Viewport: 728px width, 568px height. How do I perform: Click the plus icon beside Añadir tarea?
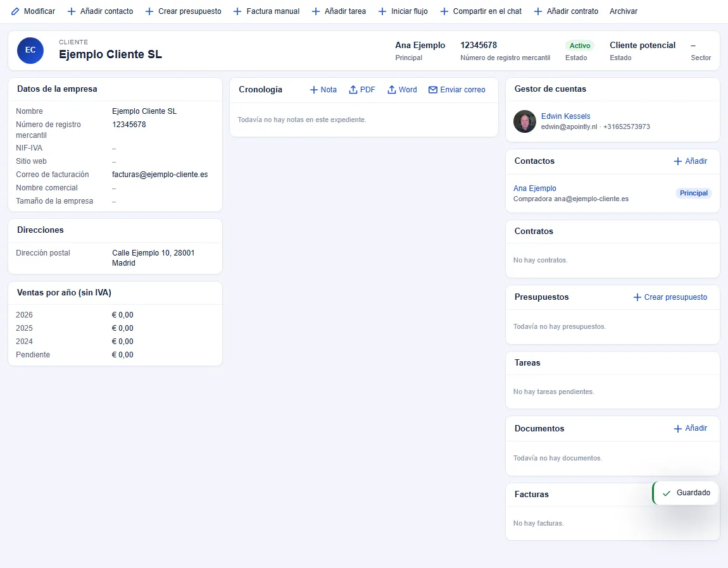tap(316, 11)
